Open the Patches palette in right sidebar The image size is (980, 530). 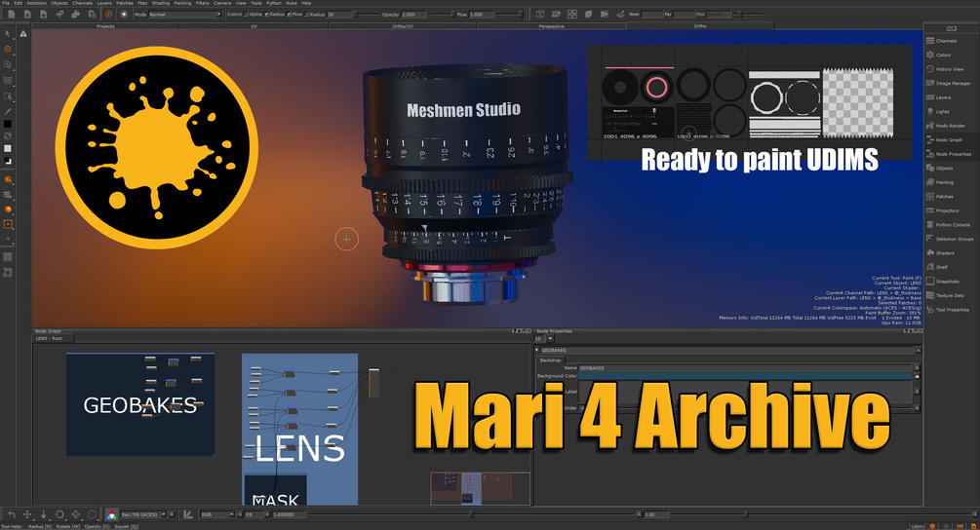tap(939, 197)
